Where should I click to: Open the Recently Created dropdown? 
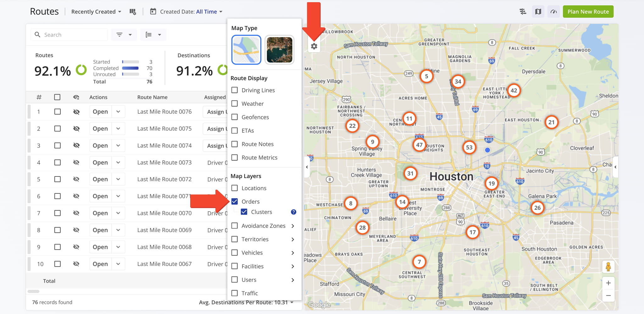96,12
